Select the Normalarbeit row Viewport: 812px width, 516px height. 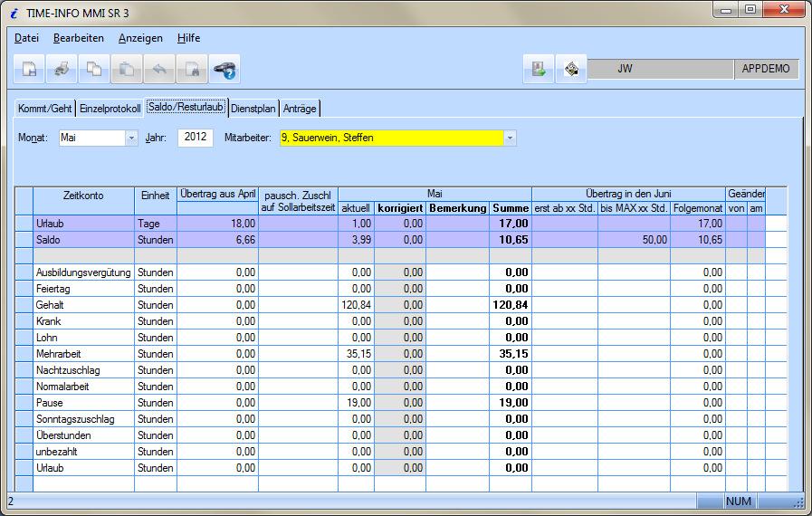(x=400, y=387)
